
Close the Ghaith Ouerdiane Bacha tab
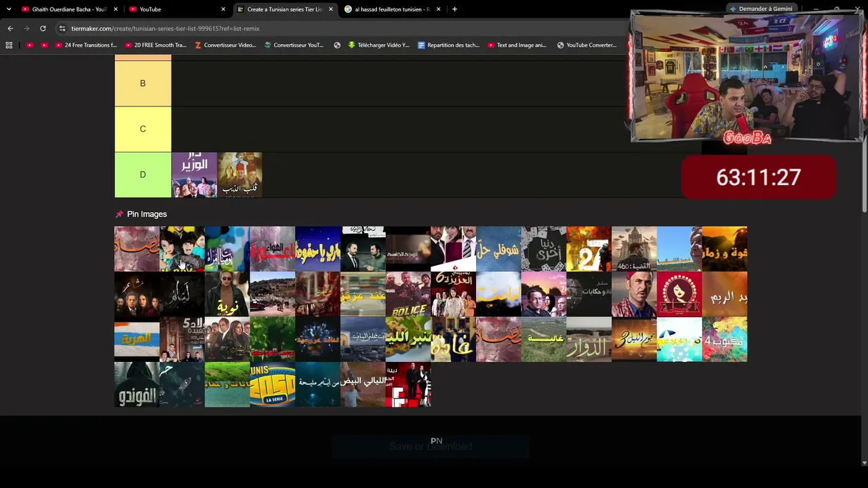click(x=116, y=9)
